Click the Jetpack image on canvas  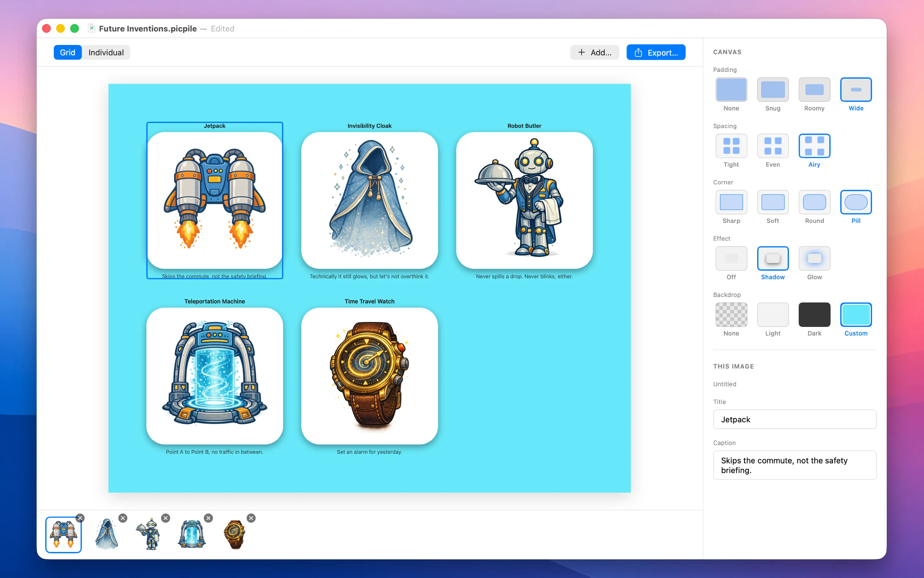point(215,200)
